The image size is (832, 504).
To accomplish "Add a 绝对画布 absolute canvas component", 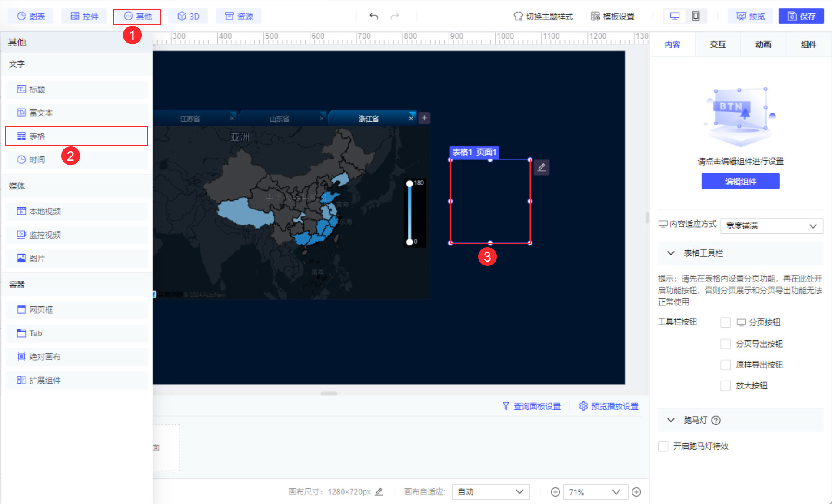I will (x=77, y=357).
